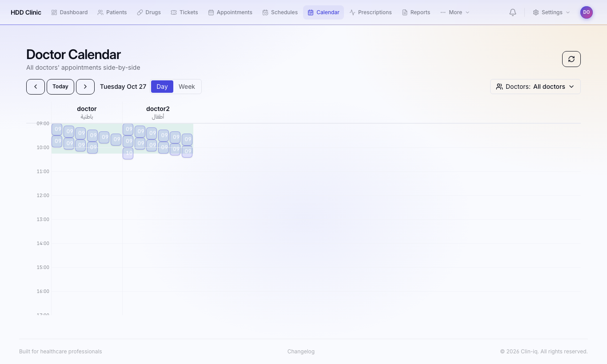Go to the Patients page
The image size is (607, 364).
click(x=112, y=12)
